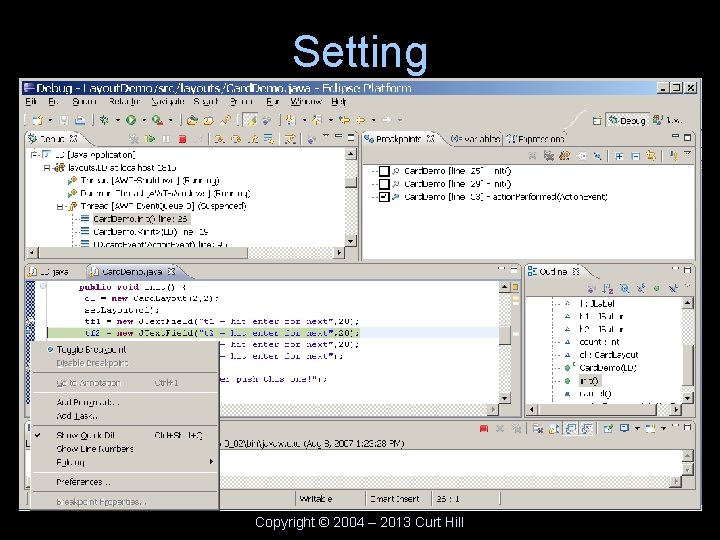Select CardDemo(LD) constructor in Outline
Screen dimensions: 720x540
click(x=608, y=367)
